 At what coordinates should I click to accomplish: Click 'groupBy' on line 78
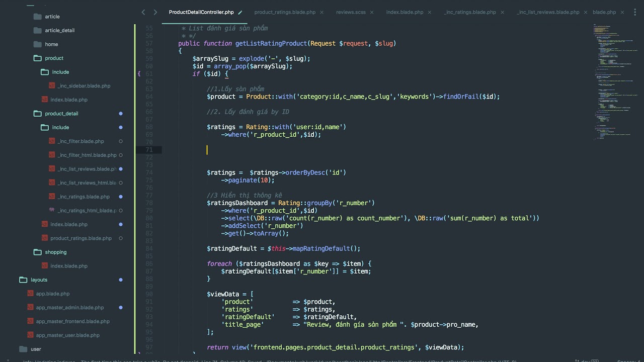(x=319, y=203)
